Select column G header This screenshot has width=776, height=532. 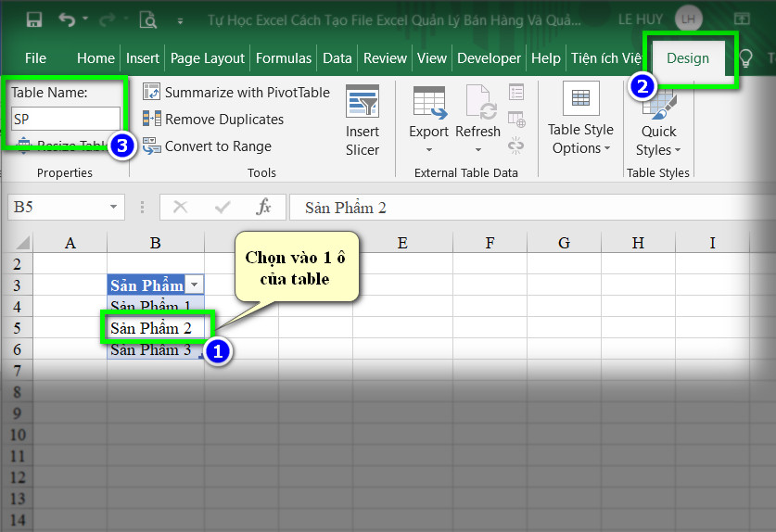[564, 243]
